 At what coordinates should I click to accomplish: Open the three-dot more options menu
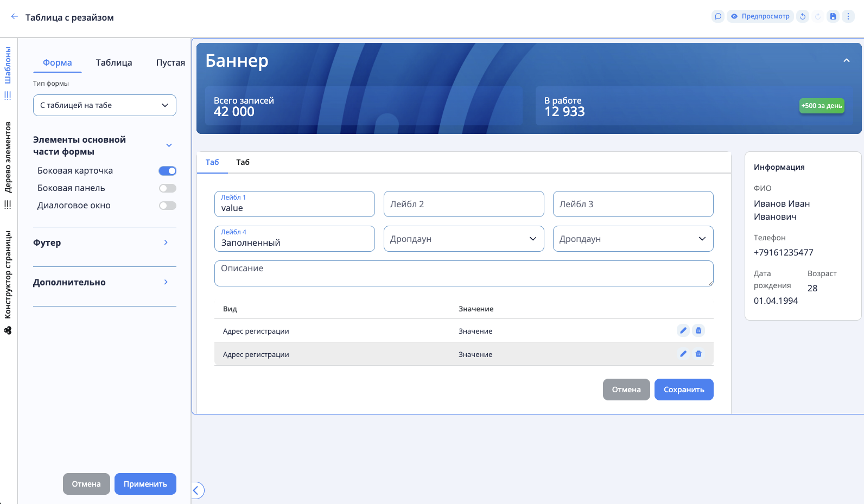[x=848, y=16]
